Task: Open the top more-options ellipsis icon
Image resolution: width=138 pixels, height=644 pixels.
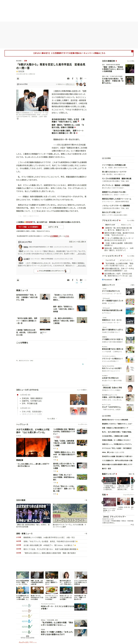Action: (85, 78)
